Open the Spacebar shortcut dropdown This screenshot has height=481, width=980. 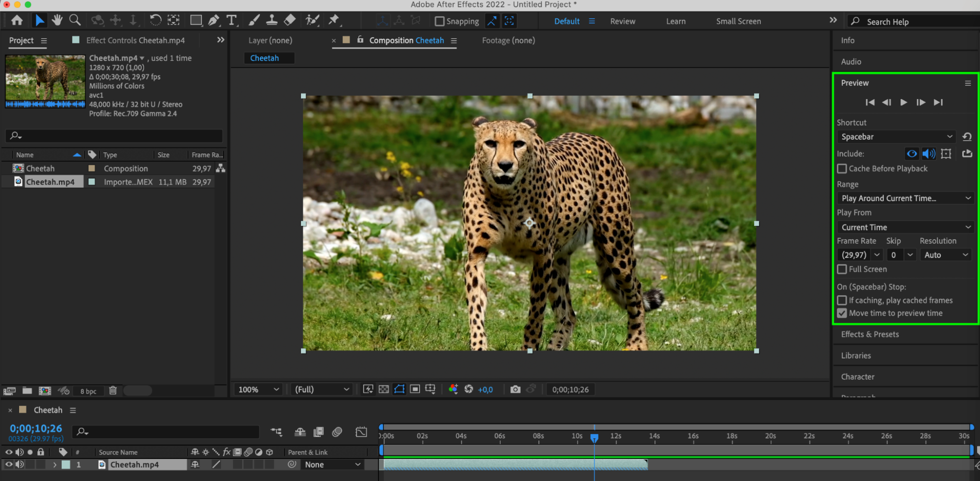[x=896, y=137]
